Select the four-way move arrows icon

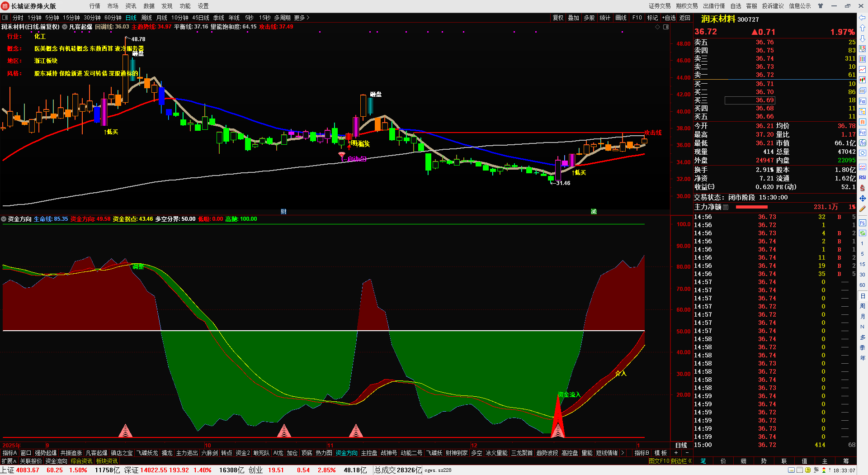click(x=863, y=198)
